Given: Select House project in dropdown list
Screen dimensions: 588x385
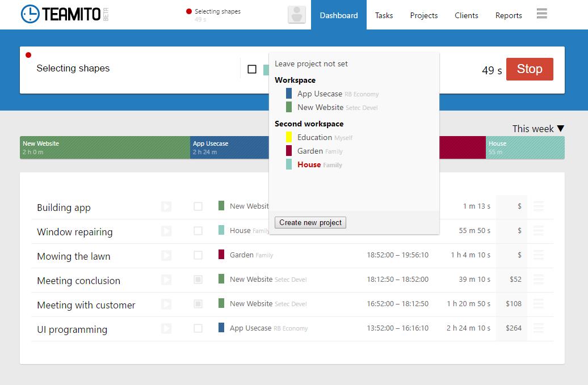Looking at the screenshot, I should [309, 164].
